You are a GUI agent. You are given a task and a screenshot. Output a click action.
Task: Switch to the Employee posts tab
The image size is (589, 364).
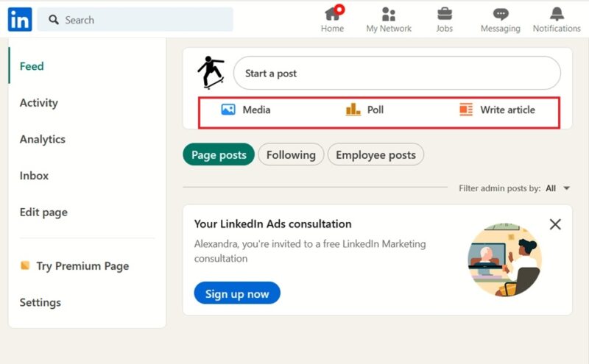(x=375, y=154)
